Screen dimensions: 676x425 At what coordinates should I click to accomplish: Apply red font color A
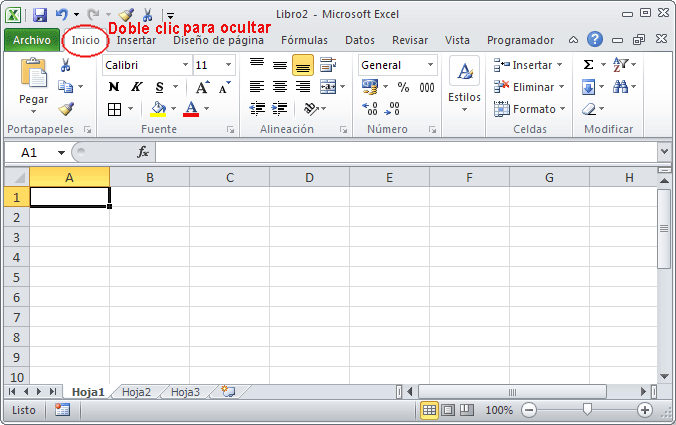[191, 109]
